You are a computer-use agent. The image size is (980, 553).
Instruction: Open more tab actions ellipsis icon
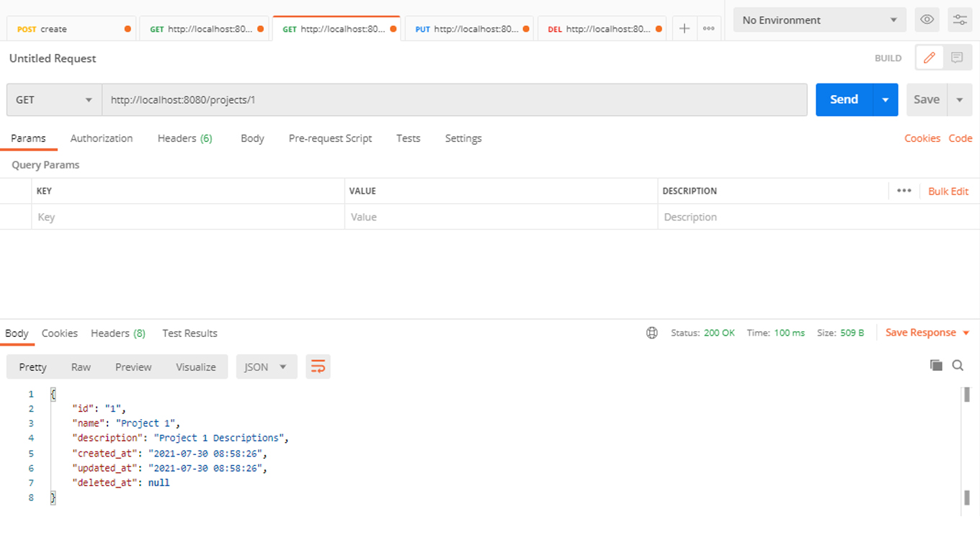pos(708,28)
